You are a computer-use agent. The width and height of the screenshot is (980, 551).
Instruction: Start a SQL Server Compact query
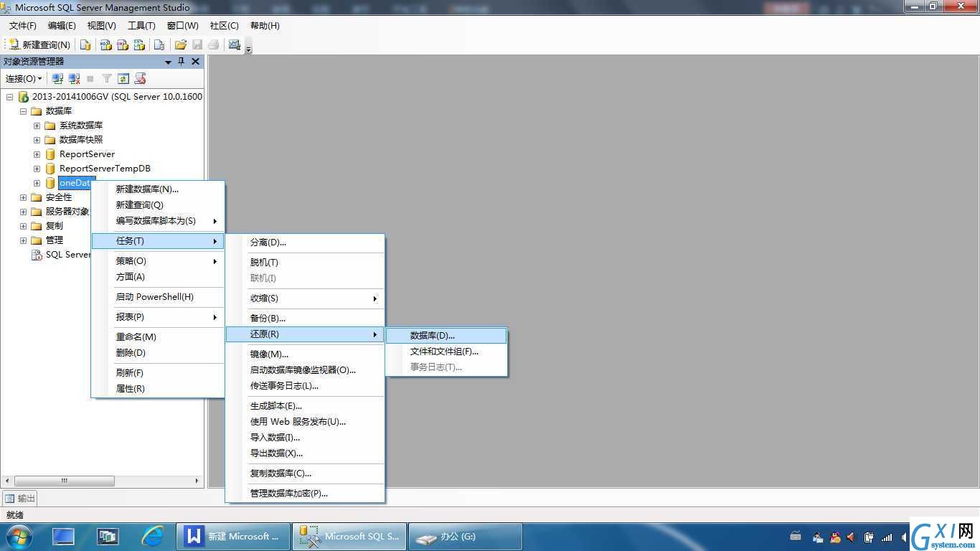point(159,44)
